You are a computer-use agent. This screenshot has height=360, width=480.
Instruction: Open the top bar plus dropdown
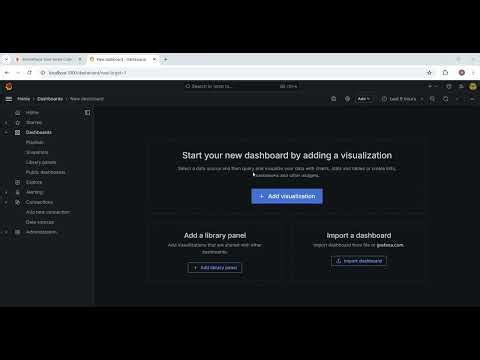[x=433, y=86]
